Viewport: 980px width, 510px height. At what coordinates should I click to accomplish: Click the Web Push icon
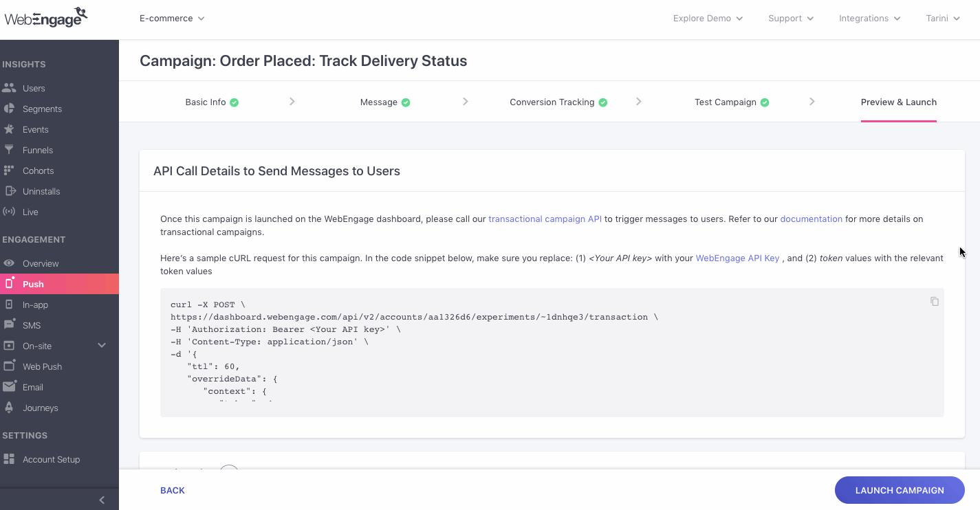(x=9, y=366)
